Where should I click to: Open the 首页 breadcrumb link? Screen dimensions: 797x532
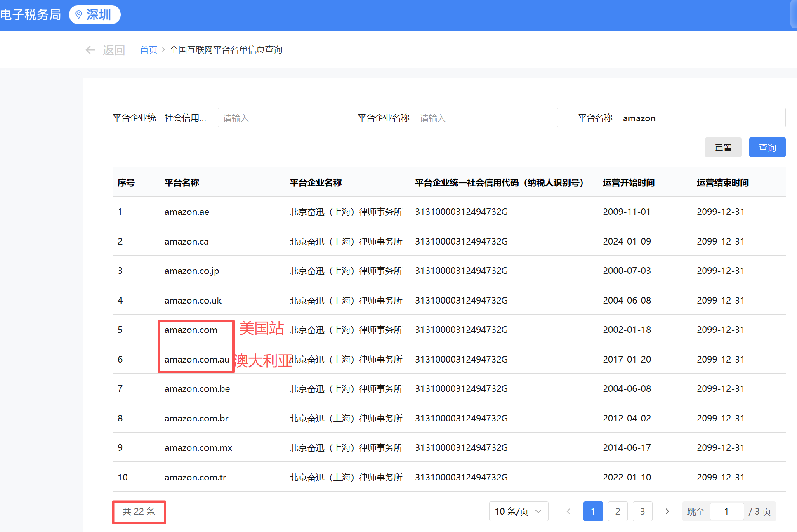point(149,50)
